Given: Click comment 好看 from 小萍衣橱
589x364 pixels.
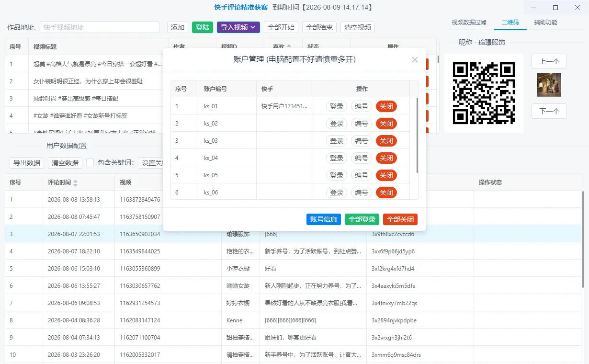Looking at the screenshot, I should [x=271, y=269].
